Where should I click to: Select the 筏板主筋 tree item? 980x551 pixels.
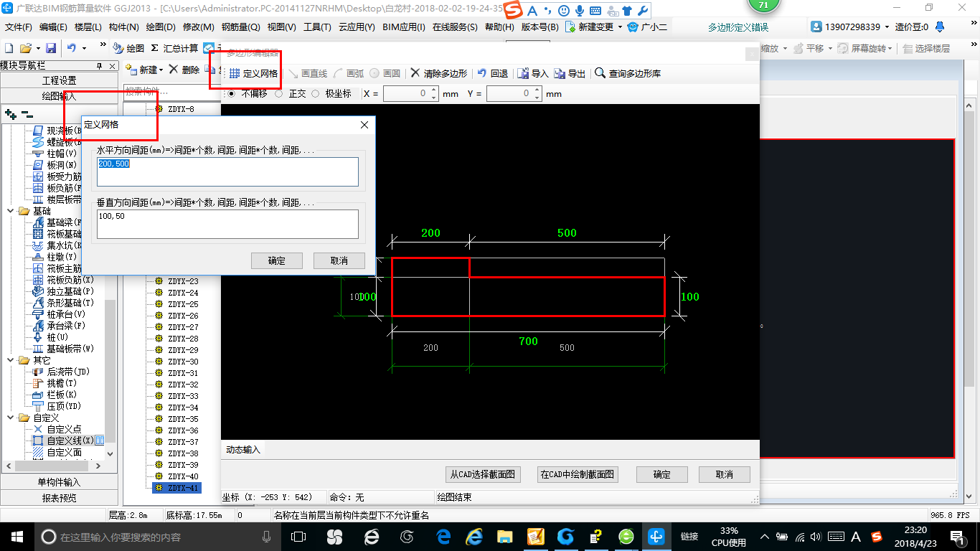64,268
